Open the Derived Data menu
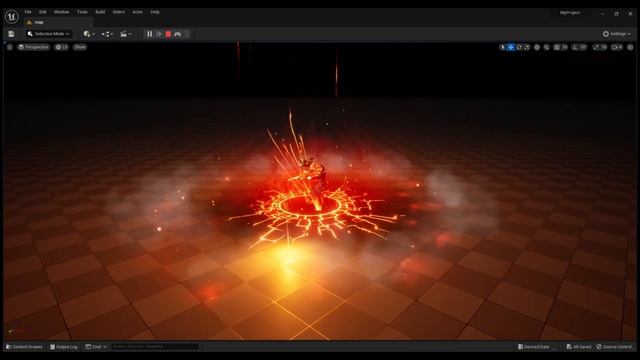640x360 pixels. tap(533, 347)
